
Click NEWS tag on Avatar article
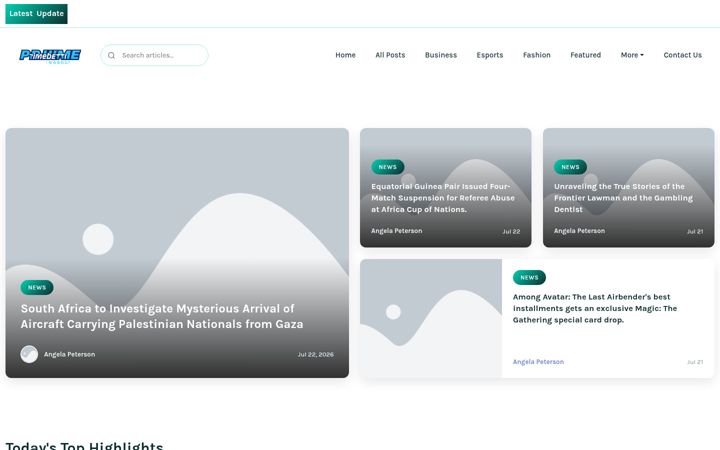529,277
